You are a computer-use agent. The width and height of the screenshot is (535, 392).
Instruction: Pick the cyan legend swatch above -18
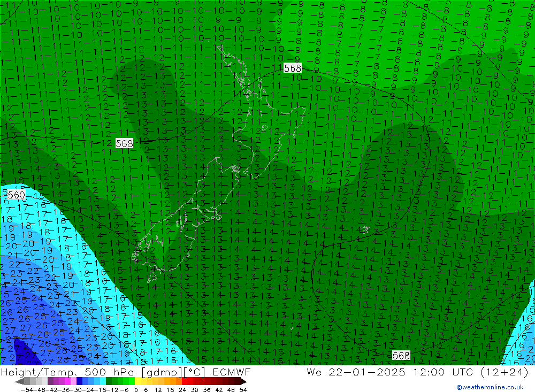(x=103, y=381)
